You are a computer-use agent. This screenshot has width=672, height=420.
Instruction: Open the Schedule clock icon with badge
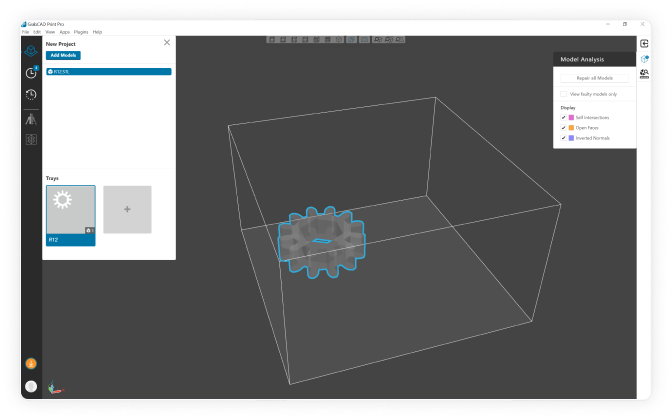[31, 72]
